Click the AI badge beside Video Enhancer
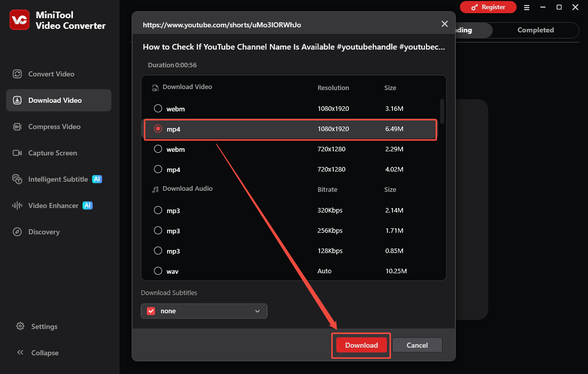 [88, 205]
